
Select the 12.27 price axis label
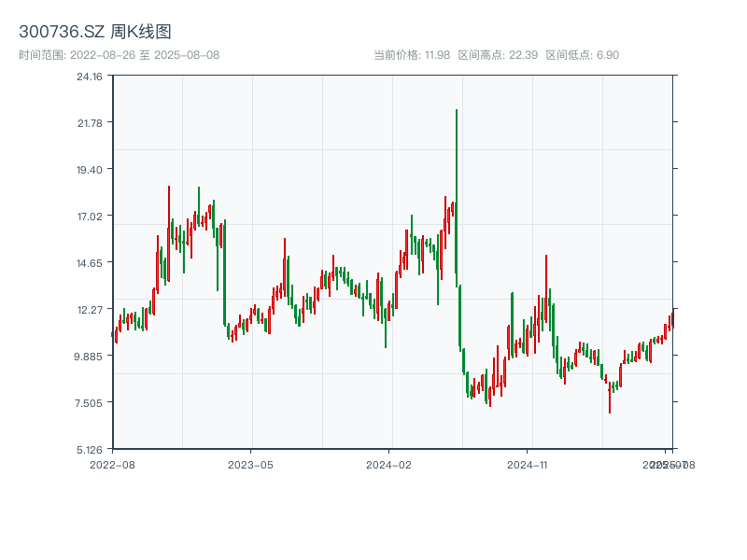coord(90,310)
